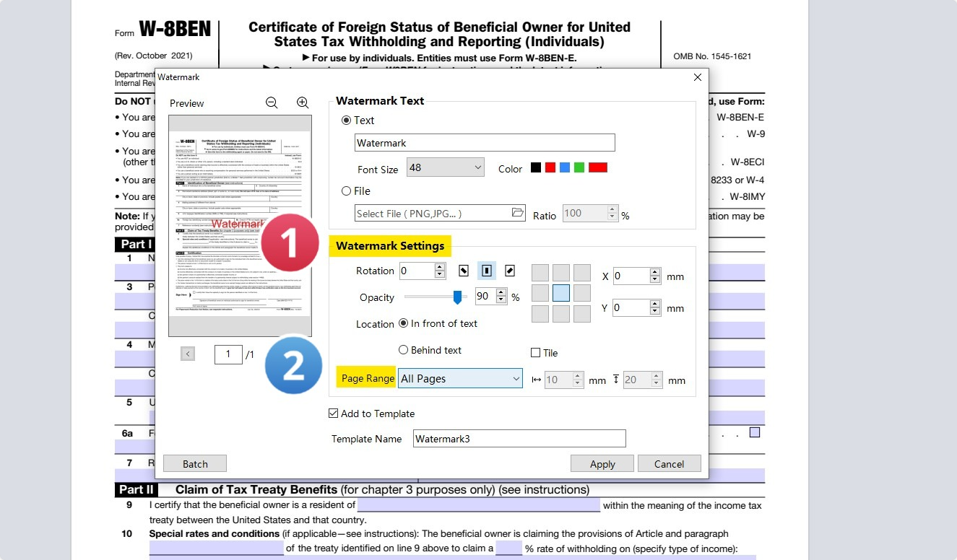Zoom in the watermark preview
The height and width of the screenshot is (560, 957).
(303, 103)
